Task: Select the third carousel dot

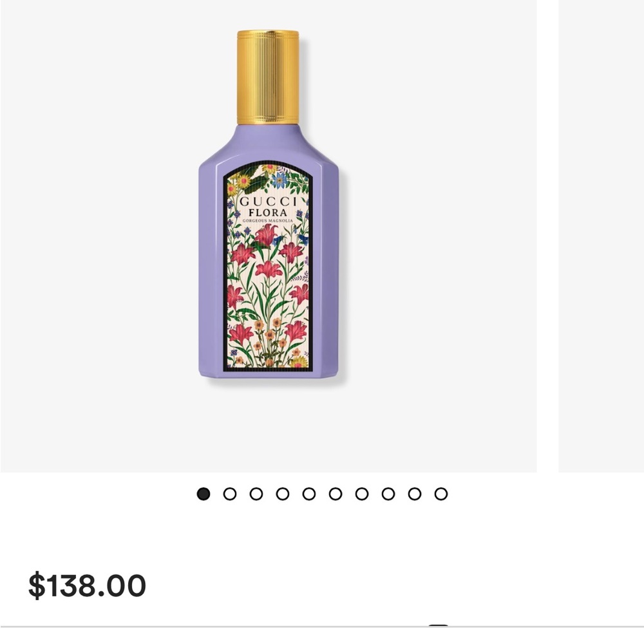Action: point(256,493)
